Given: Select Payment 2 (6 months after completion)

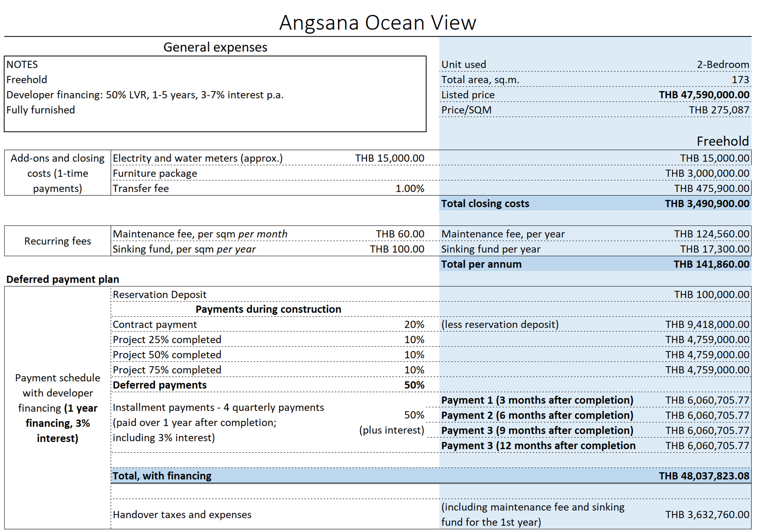Looking at the screenshot, I should [x=537, y=415].
